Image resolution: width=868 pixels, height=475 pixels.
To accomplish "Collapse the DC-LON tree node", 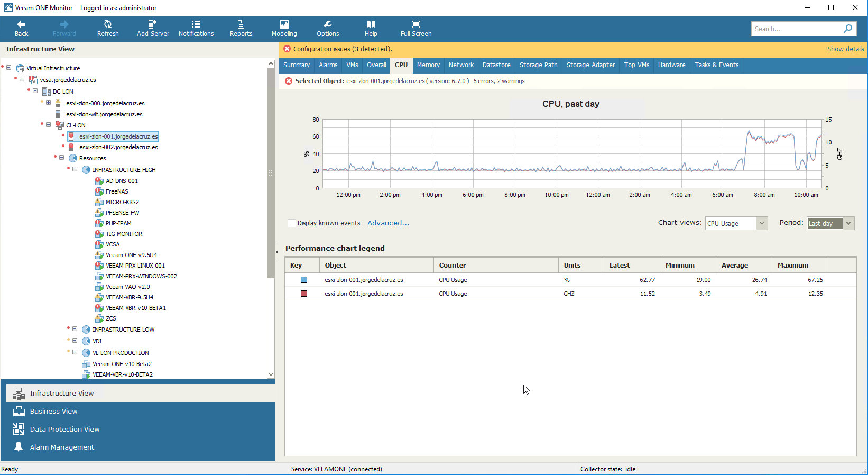I will pos(35,91).
